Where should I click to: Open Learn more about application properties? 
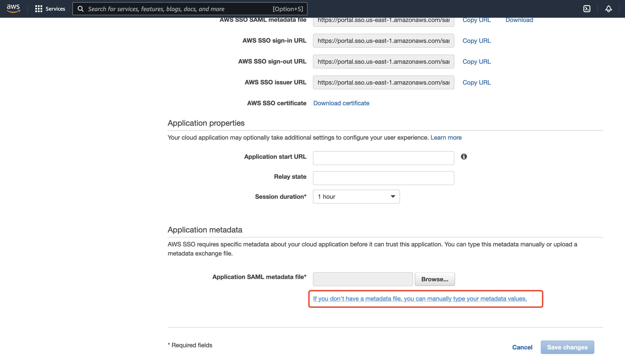click(446, 137)
